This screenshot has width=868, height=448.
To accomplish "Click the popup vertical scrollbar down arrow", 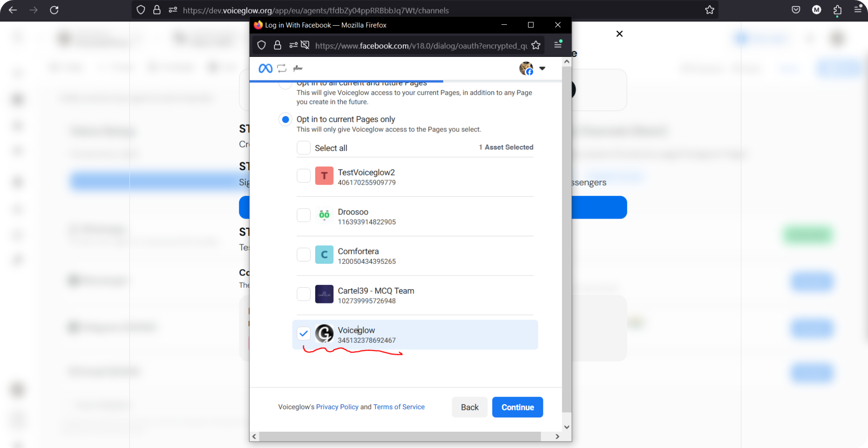I will click(x=567, y=427).
